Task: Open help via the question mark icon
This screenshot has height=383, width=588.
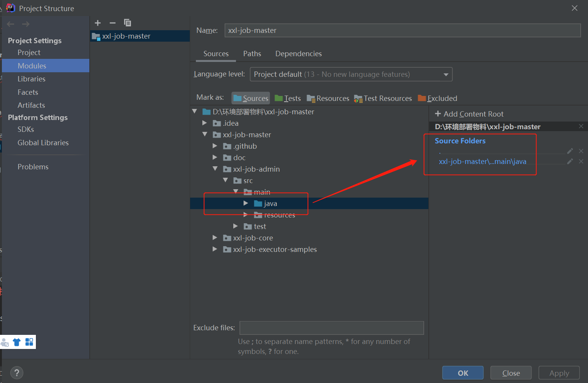Action: pos(16,373)
